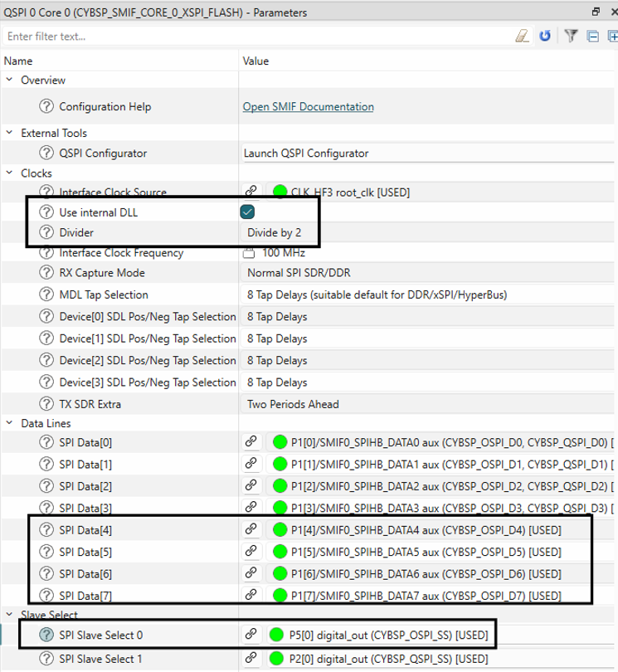Uncheck the Use internal DLL checkbox
This screenshot has height=672, width=618.
[x=246, y=212]
